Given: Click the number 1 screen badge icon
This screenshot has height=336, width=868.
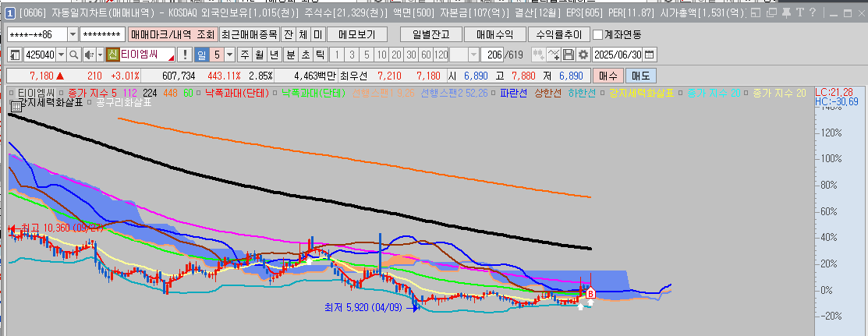Looking at the screenshot, I should pyautogui.click(x=9, y=12).
